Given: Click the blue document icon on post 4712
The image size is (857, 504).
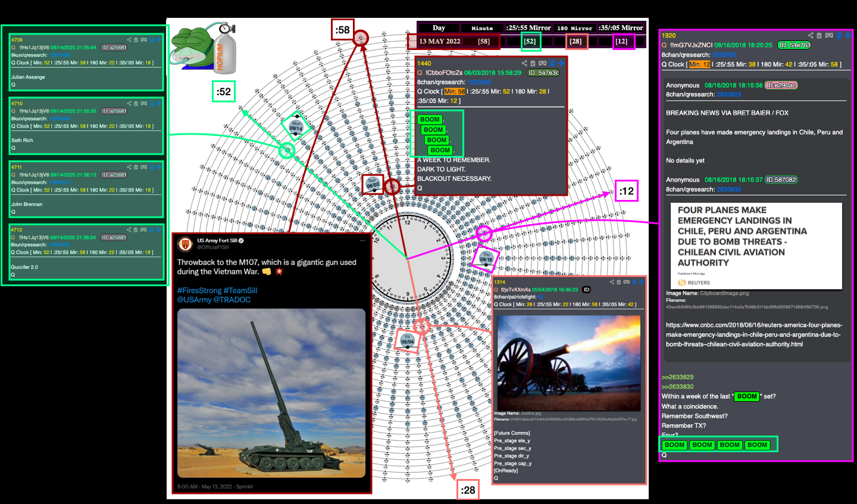Looking at the screenshot, I should 152,230.
